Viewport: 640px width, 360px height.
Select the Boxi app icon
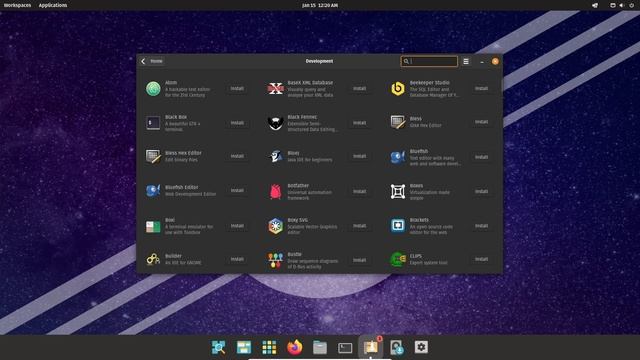pyautogui.click(x=153, y=226)
